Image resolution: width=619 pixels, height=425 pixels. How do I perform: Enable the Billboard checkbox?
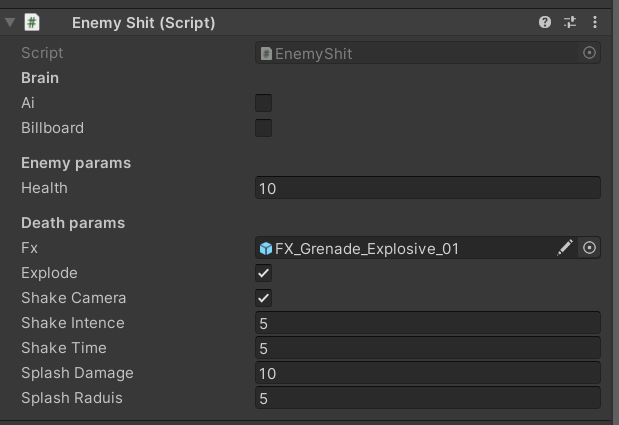[263, 128]
